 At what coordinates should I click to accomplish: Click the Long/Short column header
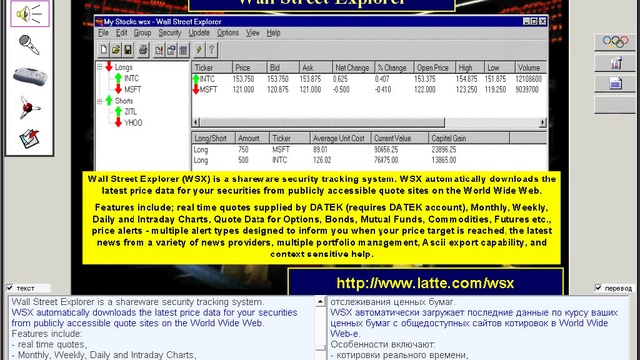[x=213, y=138]
